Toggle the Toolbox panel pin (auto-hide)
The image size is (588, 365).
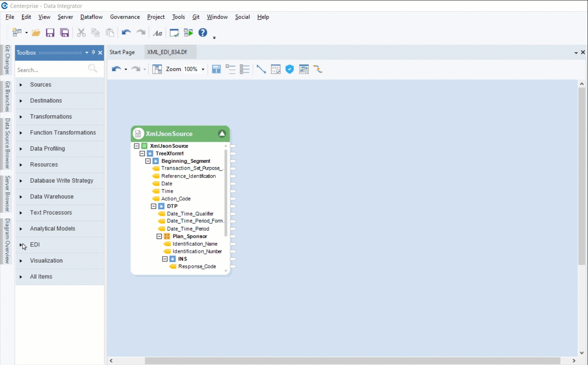tap(93, 53)
